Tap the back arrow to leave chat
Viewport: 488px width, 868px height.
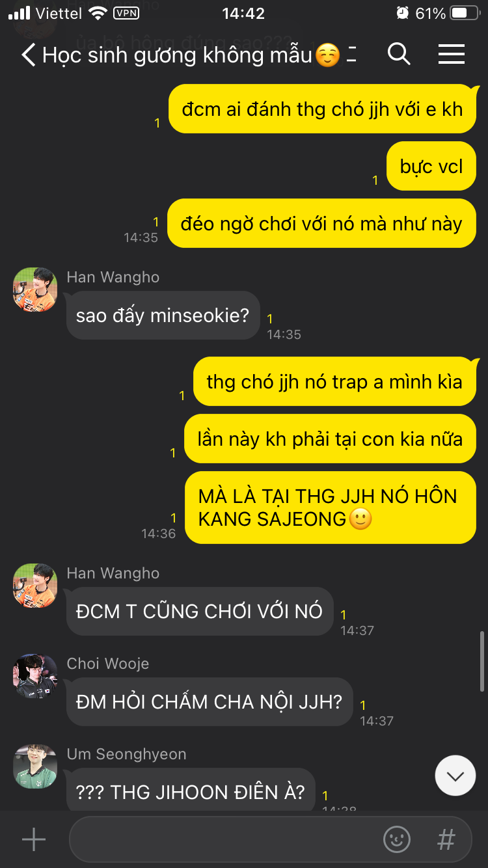pos(28,55)
